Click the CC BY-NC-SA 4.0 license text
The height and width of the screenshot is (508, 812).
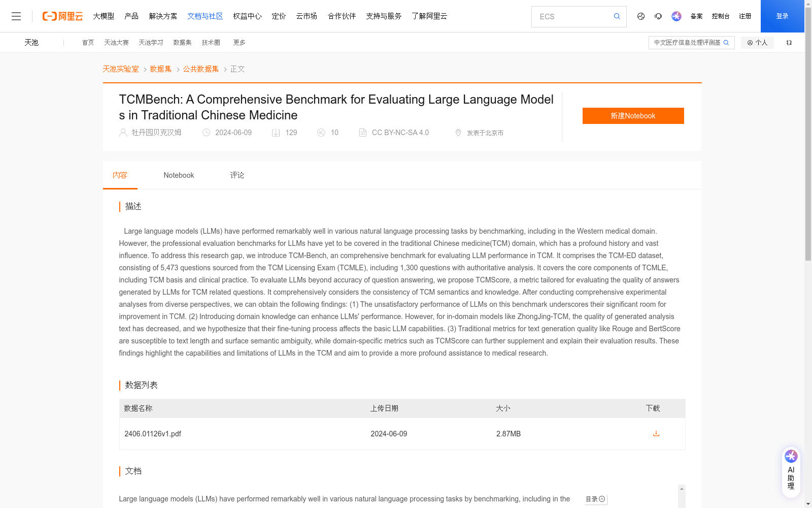click(x=400, y=133)
